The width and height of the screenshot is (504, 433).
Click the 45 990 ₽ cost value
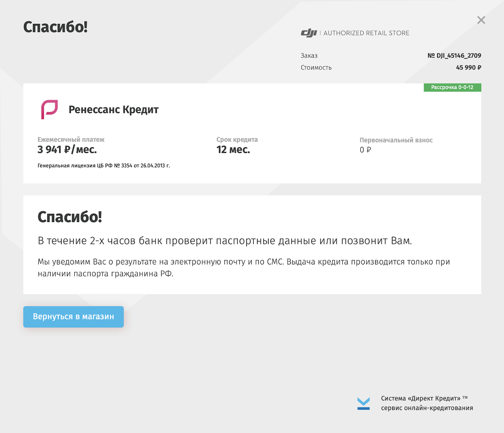pos(469,68)
